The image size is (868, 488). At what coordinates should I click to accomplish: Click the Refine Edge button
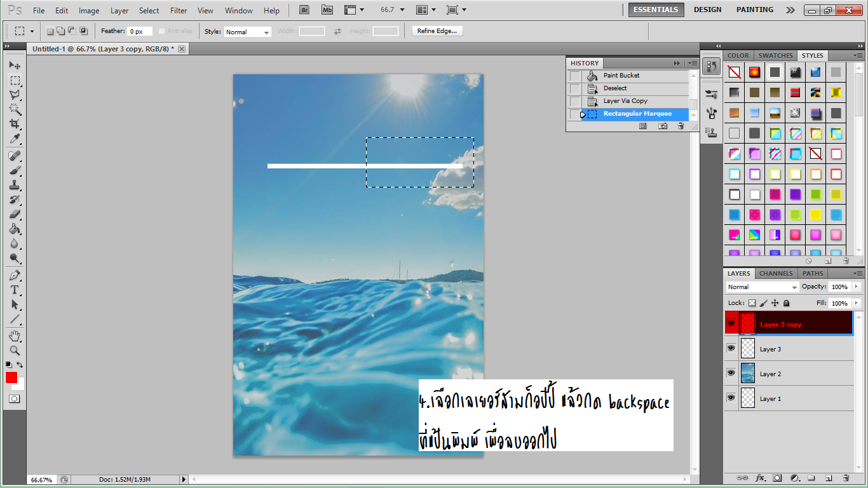pyautogui.click(x=437, y=31)
